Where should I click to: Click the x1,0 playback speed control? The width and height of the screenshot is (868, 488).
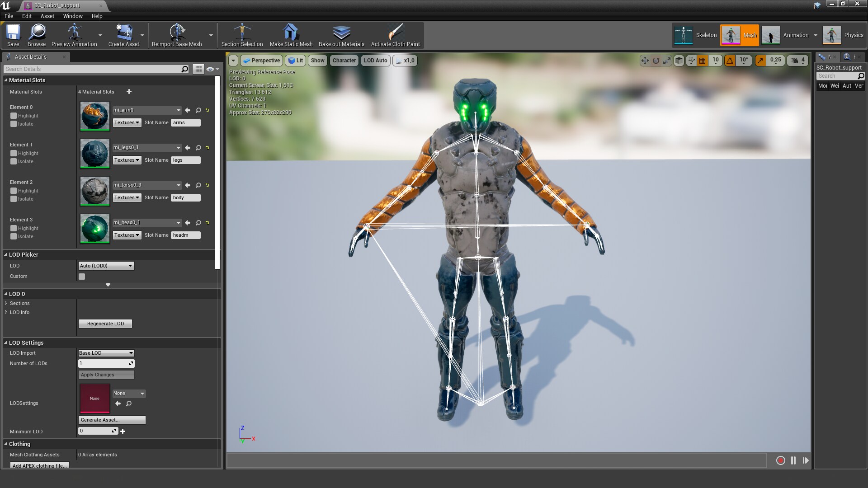tap(405, 60)
